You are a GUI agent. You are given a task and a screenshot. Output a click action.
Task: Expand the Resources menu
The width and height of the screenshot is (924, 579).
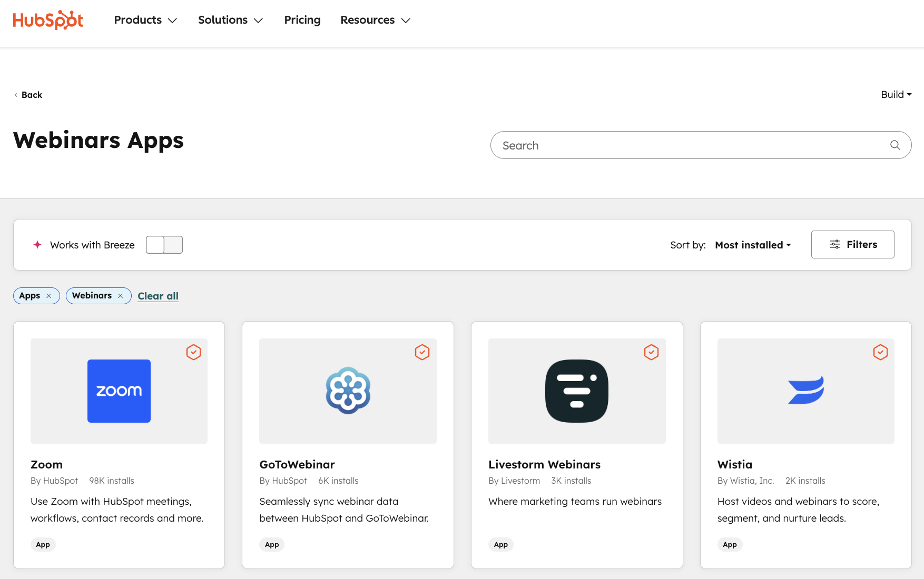click(375, 20)
